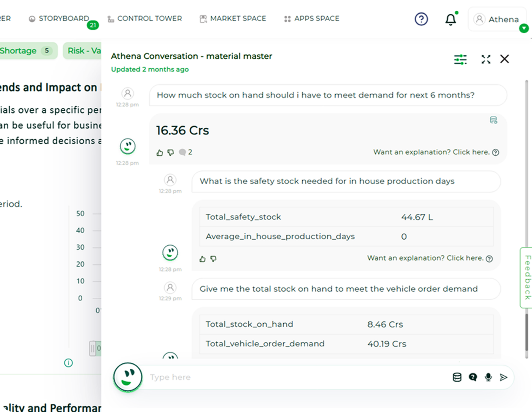Screen dimensions: 532x412
Task: Dislike the 16.36 Crs answer
Action: point(170,153)
